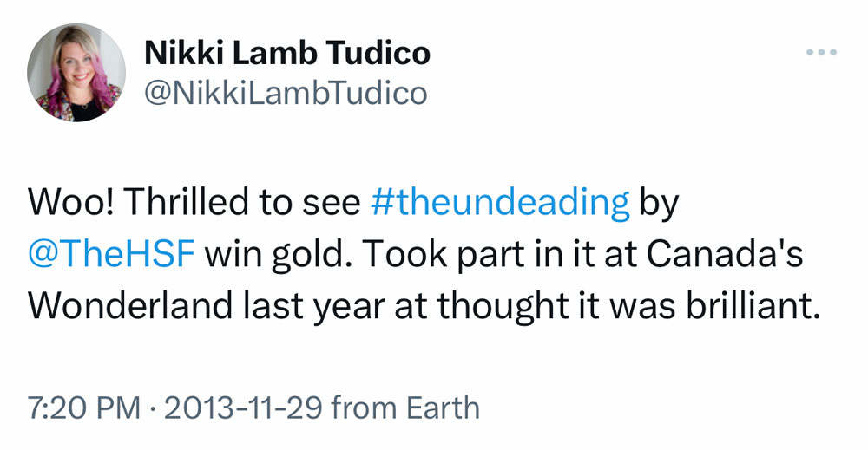868x450 pixels.
Task: Open the #theundeading hashtag
Action: (499, 202)
